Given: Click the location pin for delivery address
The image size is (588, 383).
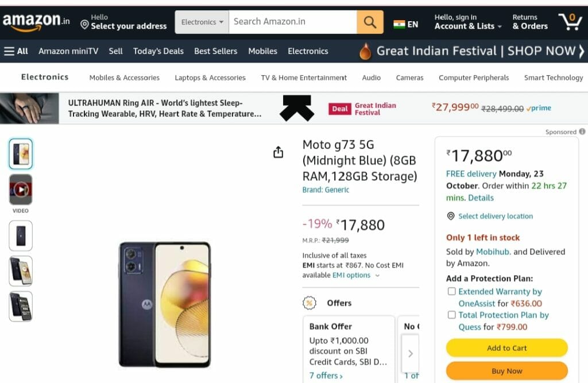Looking at the screenshot, I should pos(84,25).
